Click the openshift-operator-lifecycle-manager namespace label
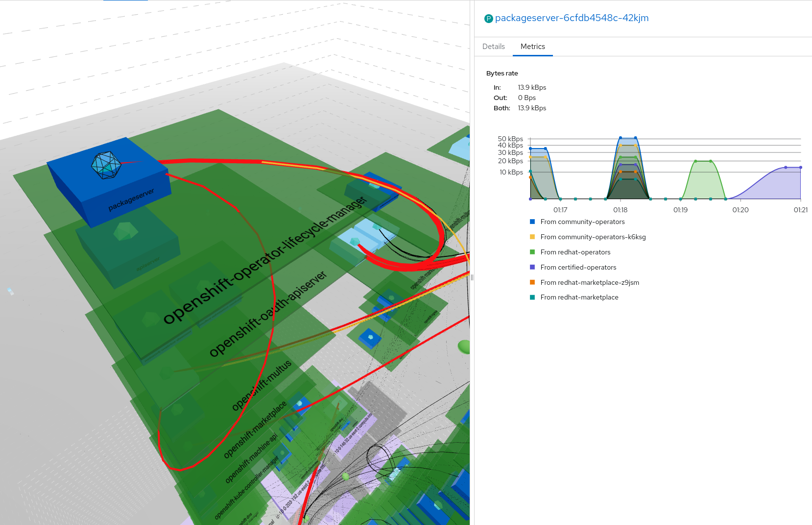Viewport: 812px width, 525px height. [264, 260]
